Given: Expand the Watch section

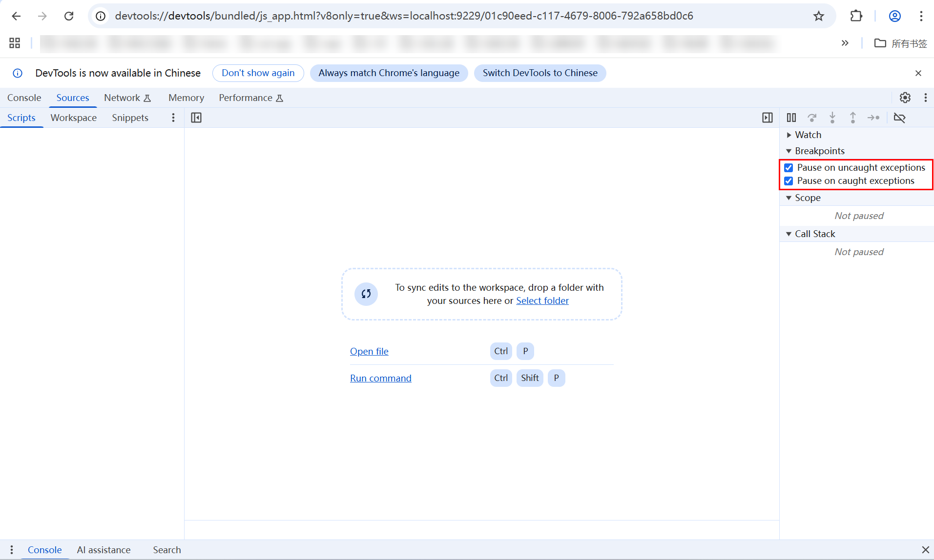Looking at the screenshot, I should pyautogui.click(x=808, y=135).
